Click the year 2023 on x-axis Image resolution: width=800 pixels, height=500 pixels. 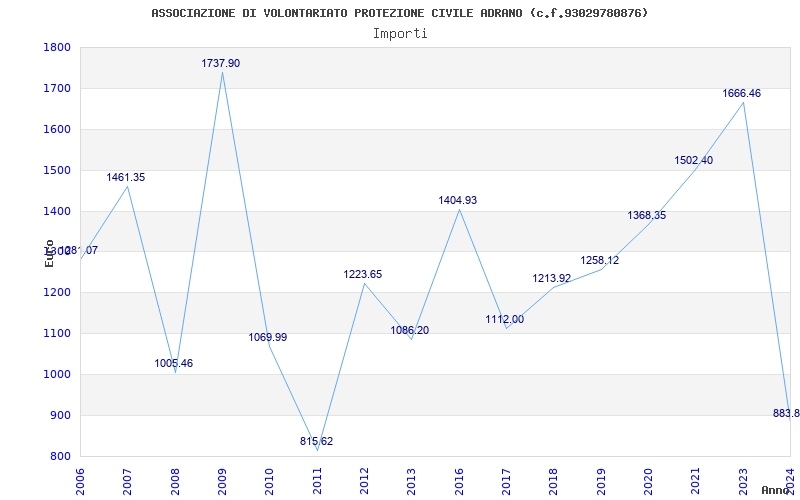coord(743,480)
